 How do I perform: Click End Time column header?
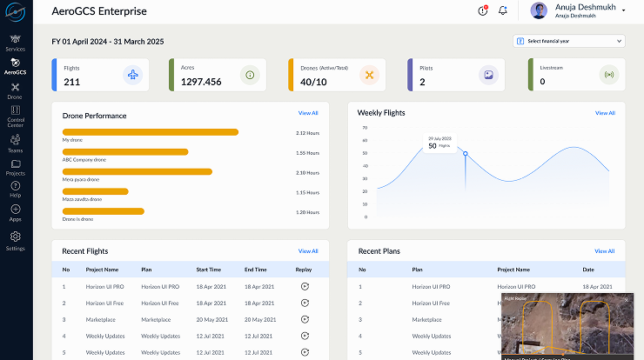[256, 270]
